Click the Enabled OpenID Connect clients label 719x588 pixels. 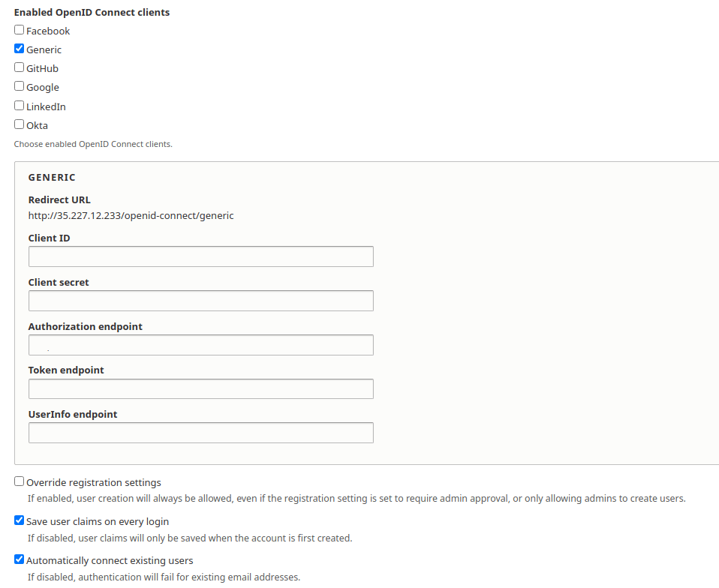[x=92, y=12]
